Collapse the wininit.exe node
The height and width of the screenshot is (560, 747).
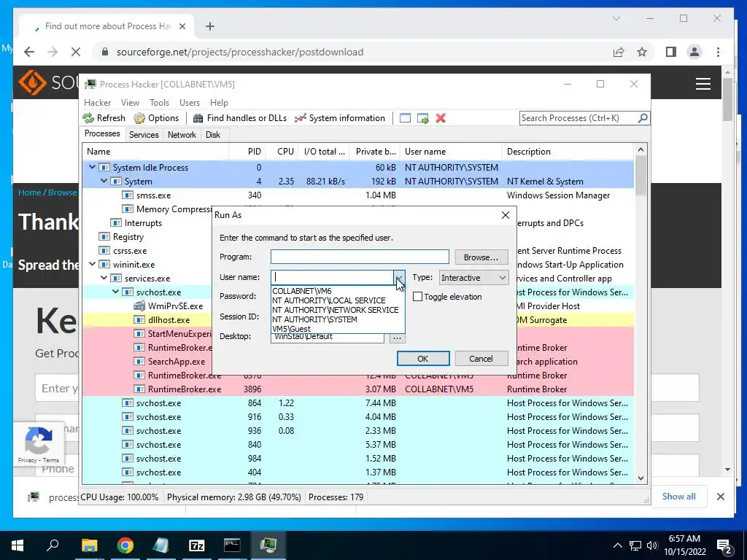click(92, 264)
